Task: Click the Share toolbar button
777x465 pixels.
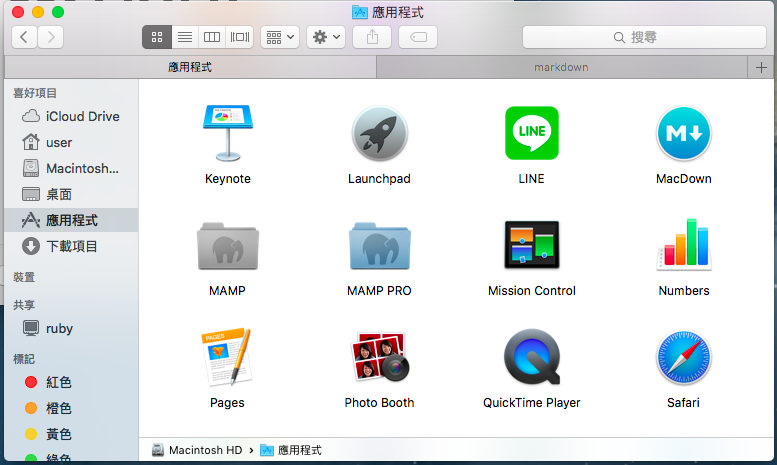Action: pyautogui.click(x=372, y=37)
